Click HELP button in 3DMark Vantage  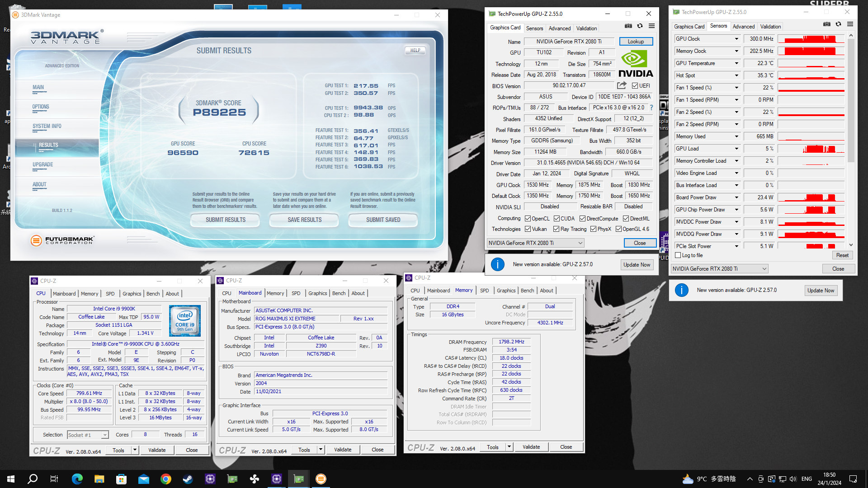point(415,51)
